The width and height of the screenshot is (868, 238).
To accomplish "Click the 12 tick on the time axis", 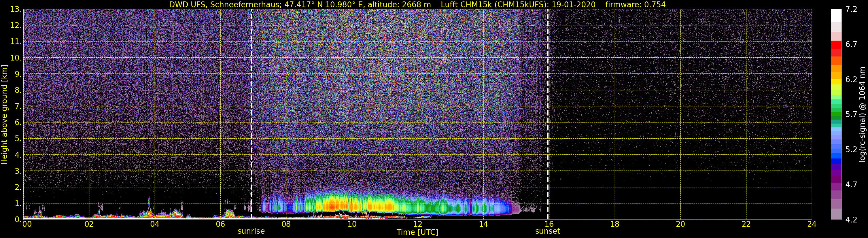I will pyautogui.click(x=417, y=224).
